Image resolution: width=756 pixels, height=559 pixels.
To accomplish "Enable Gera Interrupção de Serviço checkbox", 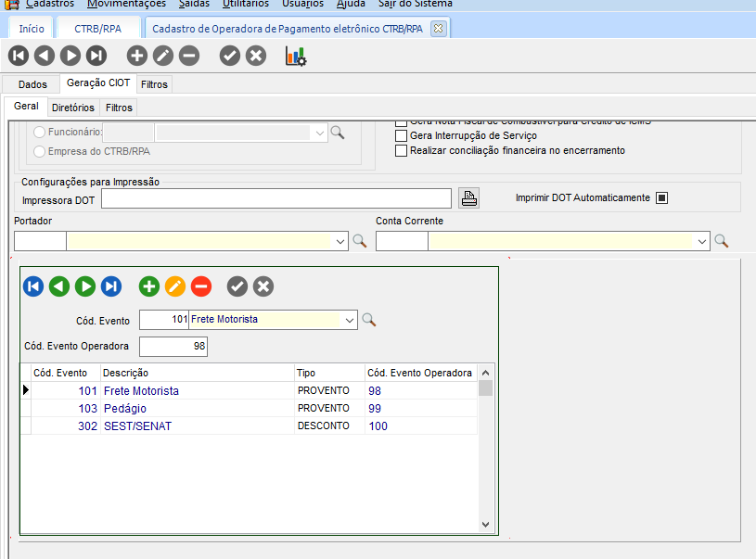I will [x=401, y=135].
